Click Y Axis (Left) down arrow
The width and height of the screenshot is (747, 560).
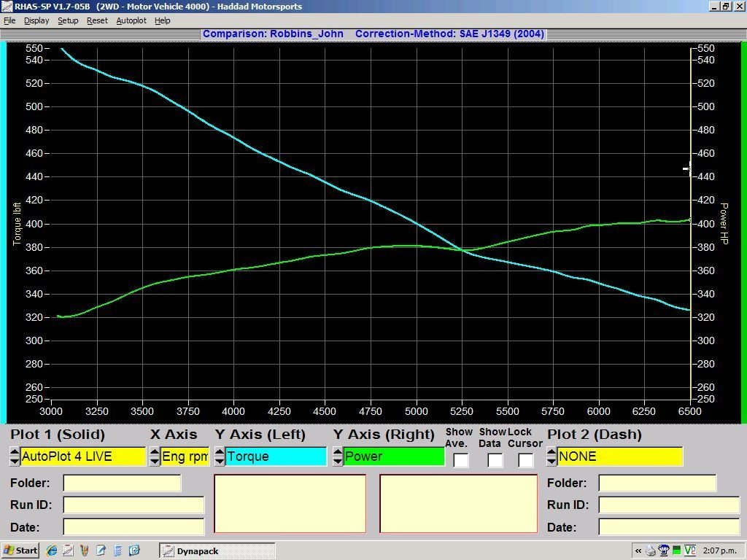pos(220,461)
